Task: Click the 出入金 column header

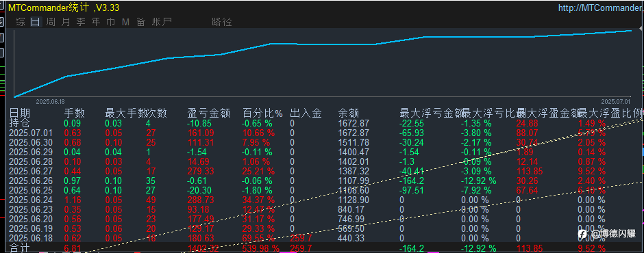Action: coord(306,114)
